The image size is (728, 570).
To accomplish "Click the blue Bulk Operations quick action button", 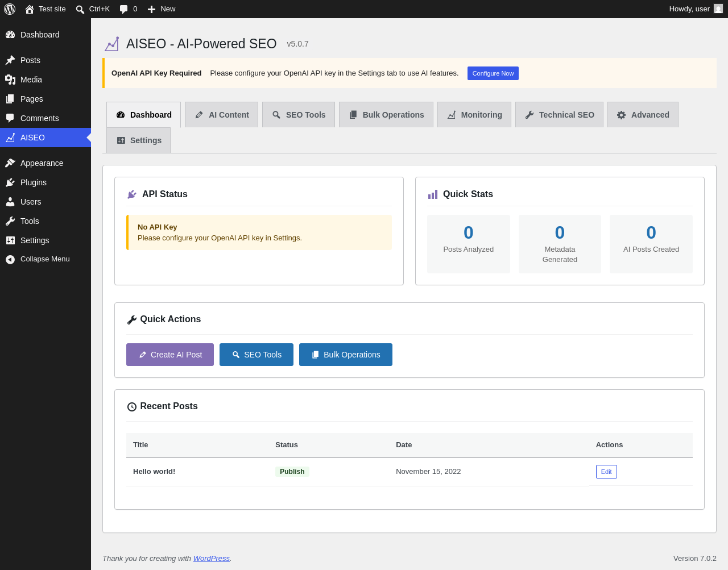I will 346,355.
